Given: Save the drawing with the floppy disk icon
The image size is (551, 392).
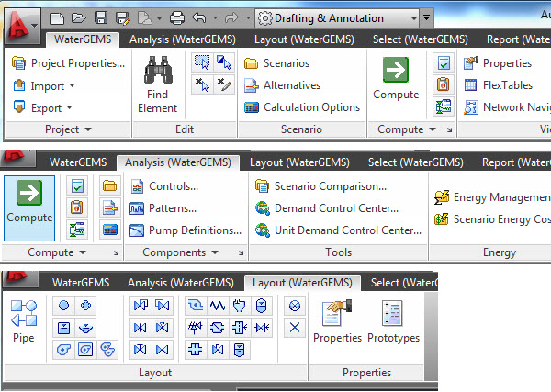Looking at the screenshot, I should [101, 18].
